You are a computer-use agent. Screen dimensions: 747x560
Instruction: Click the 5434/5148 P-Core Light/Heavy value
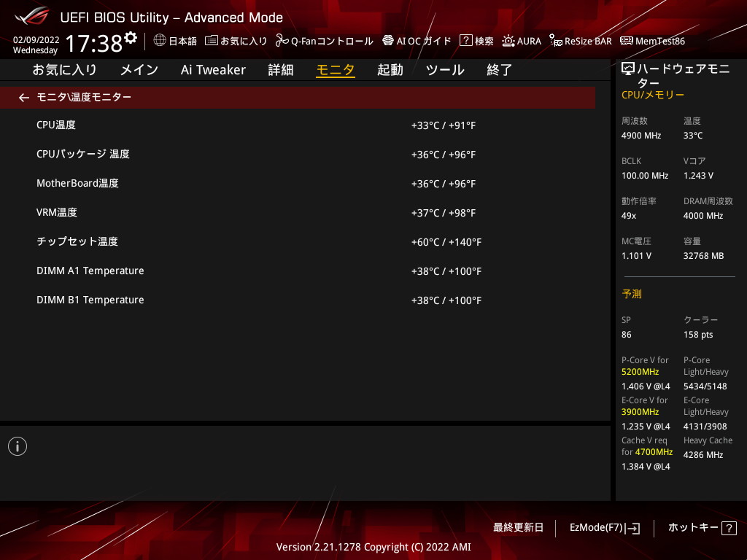[x=705, y=386]
